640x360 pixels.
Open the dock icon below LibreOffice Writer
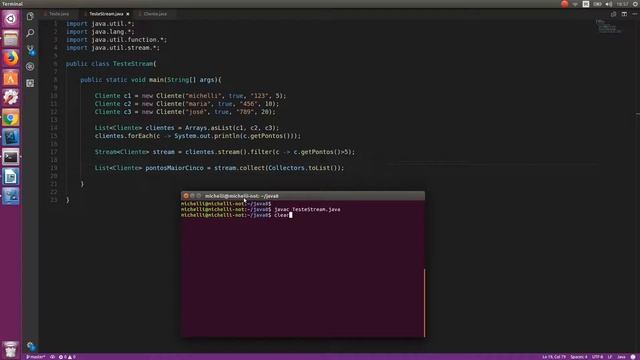(x=11, y=196)
